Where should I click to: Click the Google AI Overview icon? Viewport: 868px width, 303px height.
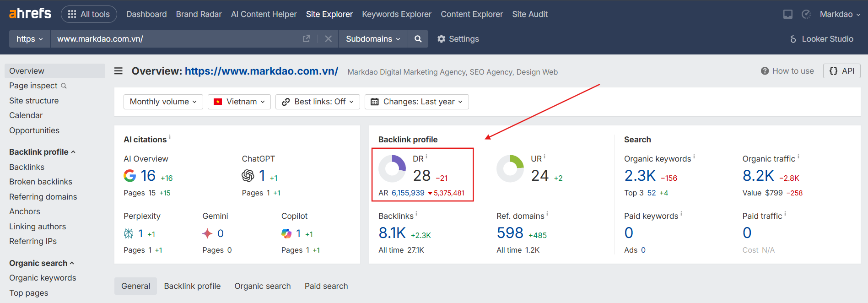pyautogui.click(x=130, y=176)
